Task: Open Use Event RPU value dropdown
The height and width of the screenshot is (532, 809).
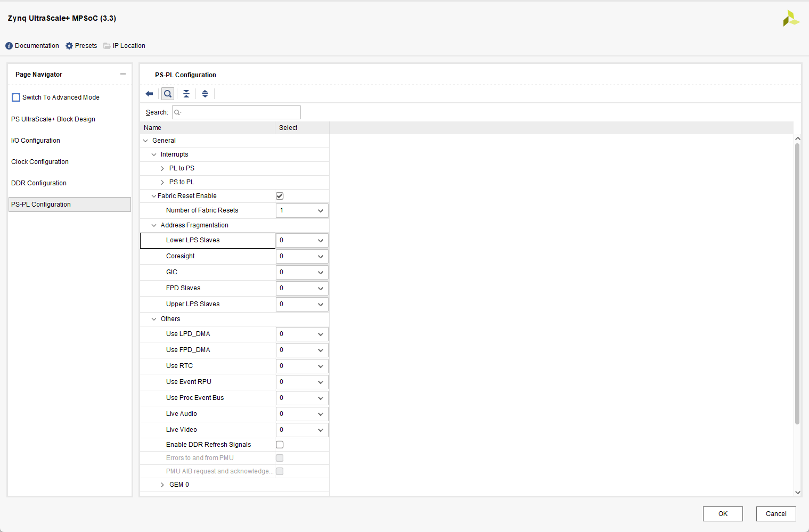Action: (x=302, y=382)
